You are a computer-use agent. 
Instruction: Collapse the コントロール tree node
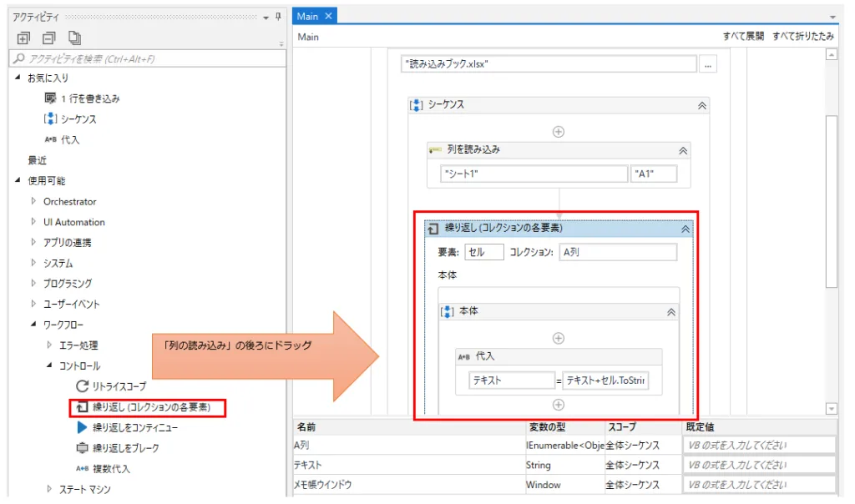(49, 365)
